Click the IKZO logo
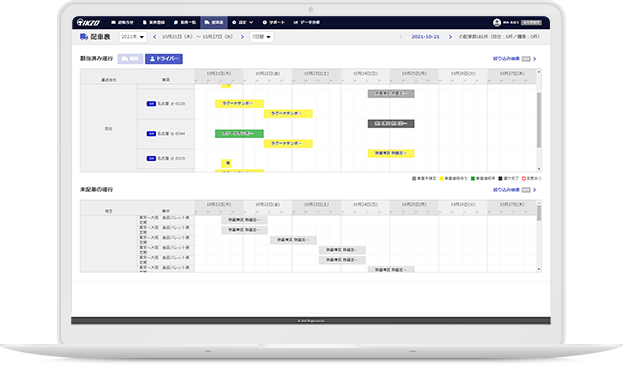This screenshot has height=365, width=623. [89, 22]
